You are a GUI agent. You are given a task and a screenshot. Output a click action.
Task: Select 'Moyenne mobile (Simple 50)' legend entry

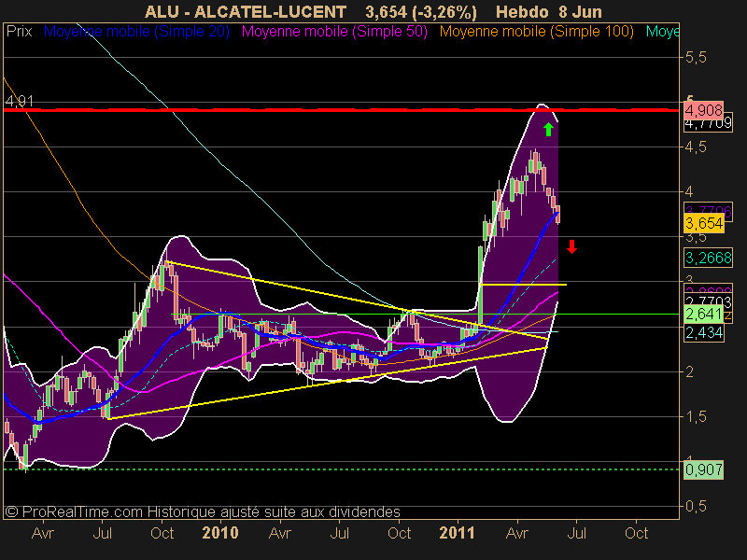(334, 32)
